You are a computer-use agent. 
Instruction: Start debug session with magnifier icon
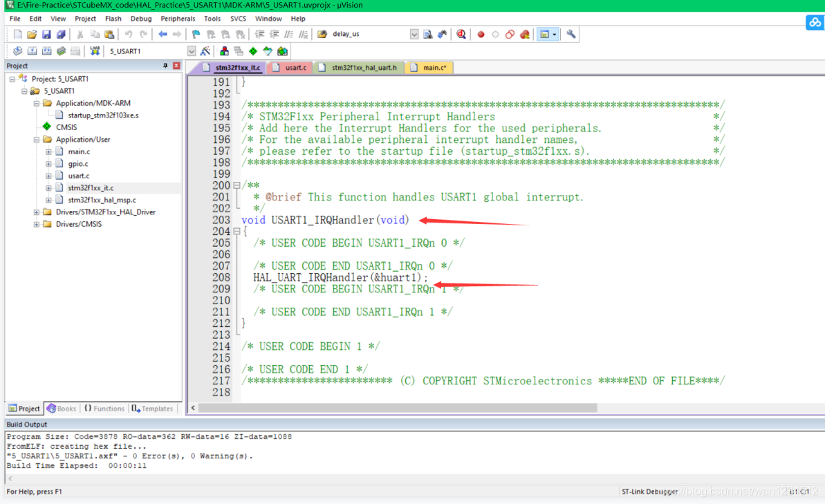pos(461,34)
